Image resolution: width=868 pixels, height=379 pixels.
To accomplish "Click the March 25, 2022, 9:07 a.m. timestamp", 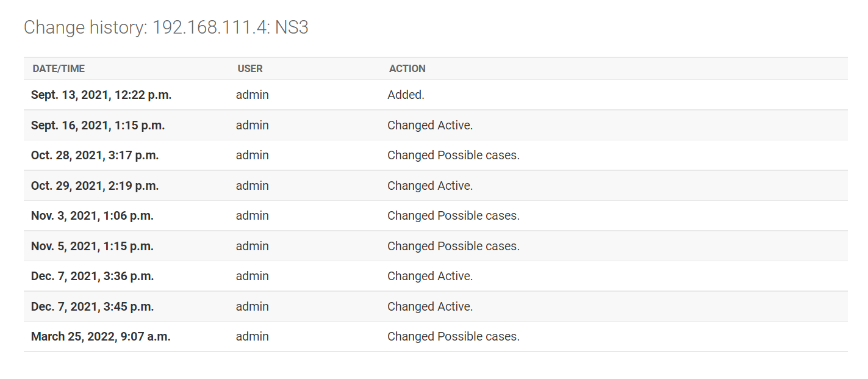I will click(x=101, y=337).
